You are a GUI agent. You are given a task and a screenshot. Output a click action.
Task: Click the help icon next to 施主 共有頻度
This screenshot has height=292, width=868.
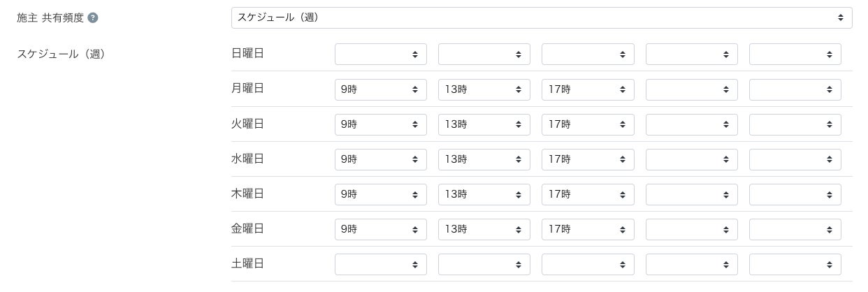tap(93, 18)
